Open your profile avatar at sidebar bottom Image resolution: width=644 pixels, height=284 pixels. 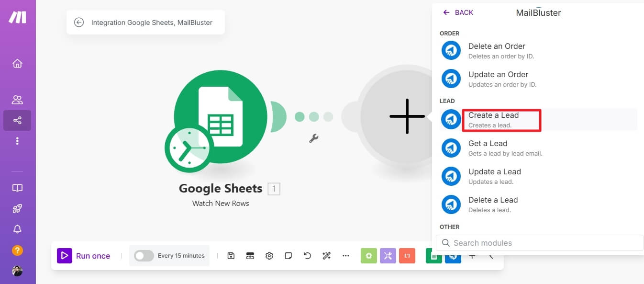tap(17, 271)
